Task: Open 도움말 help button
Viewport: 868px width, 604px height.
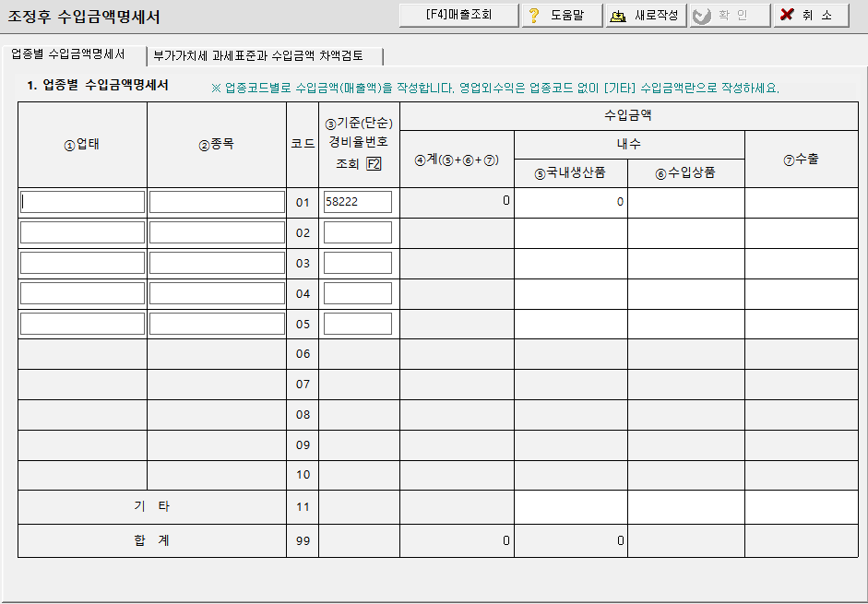Action: pyautogui.click(x=562, y=15)
